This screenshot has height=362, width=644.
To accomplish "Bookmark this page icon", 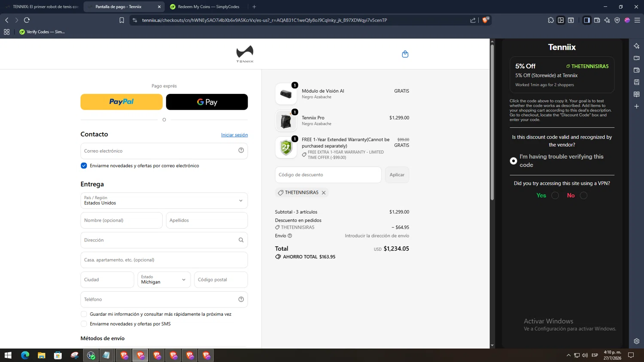I will pos(122,20).
